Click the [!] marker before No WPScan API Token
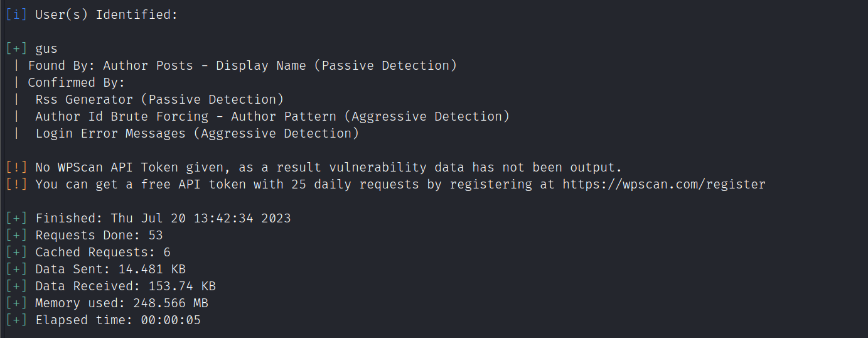 click(x=16, y=167)
